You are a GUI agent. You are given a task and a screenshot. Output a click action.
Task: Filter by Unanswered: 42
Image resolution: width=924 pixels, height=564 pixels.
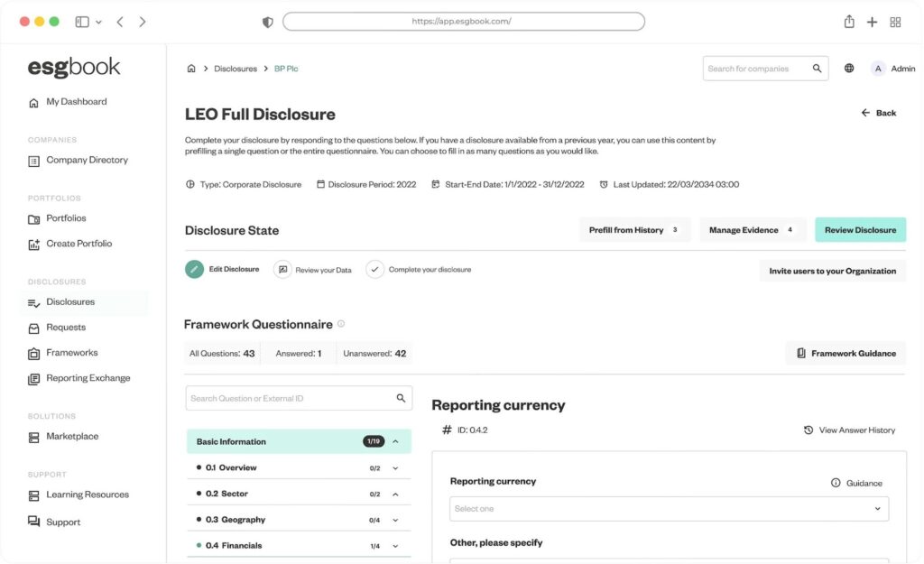click(x=374, y=354)
